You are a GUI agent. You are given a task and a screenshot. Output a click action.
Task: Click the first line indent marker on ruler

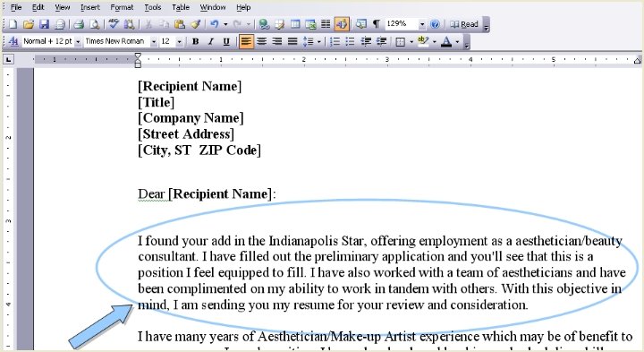(138, 56)
